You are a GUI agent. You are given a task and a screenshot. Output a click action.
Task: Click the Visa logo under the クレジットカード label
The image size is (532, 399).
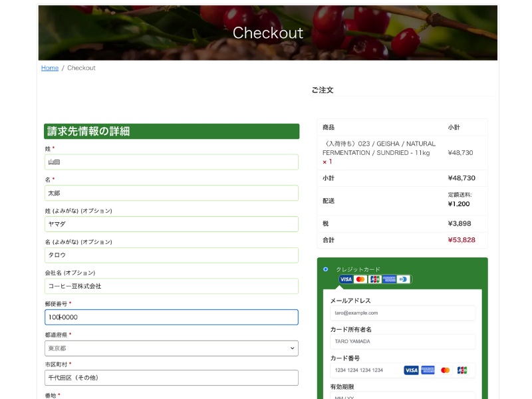pyautogui.click(x=346, y=279)
